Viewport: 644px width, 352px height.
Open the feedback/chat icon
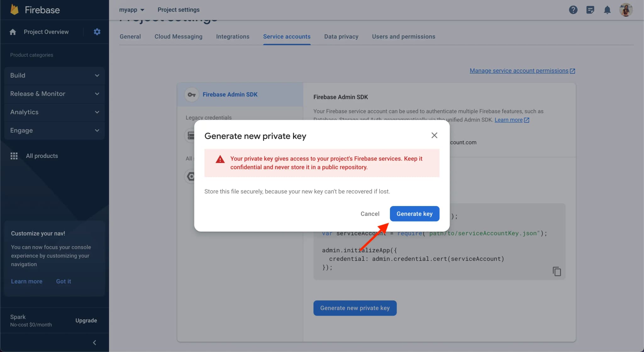pyautogui.click(x=590, y=9)
